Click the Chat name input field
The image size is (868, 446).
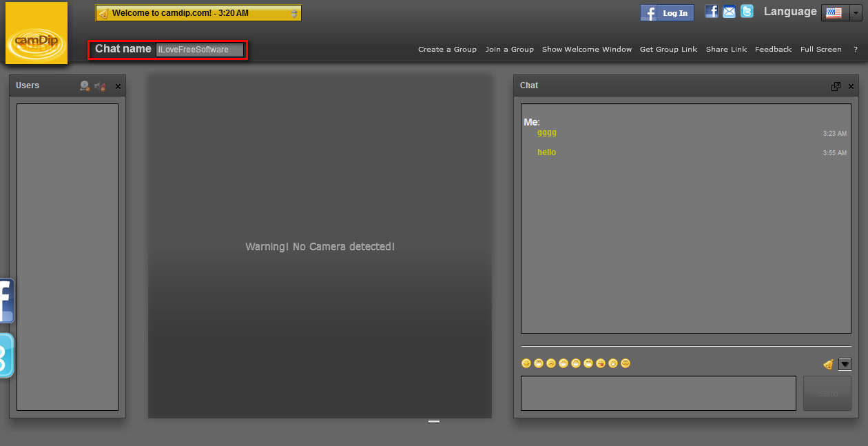[200, 50]
